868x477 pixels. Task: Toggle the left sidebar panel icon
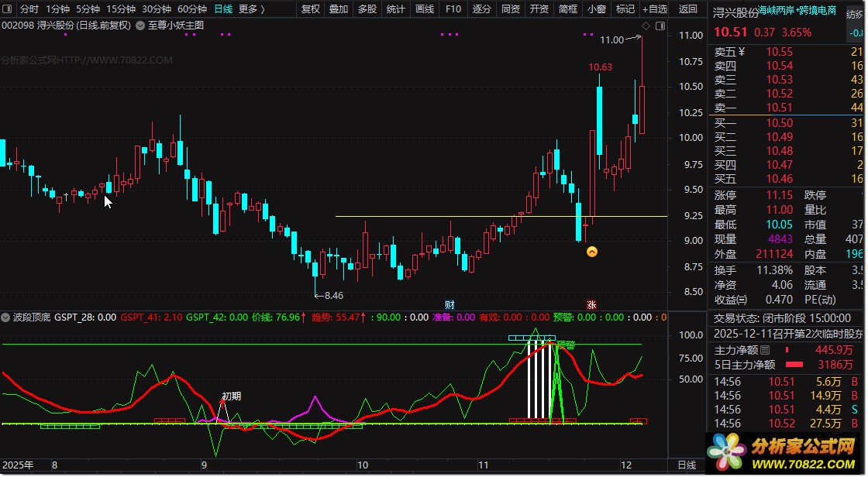8,9
